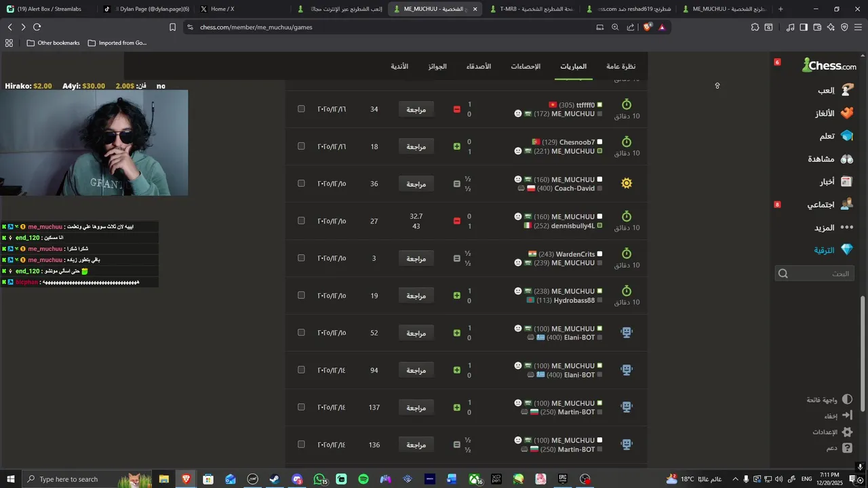Switch to the Clubs (الأندية) tab
The width and height of the screenshot is (868, 488).
click(x=399, y=66)
